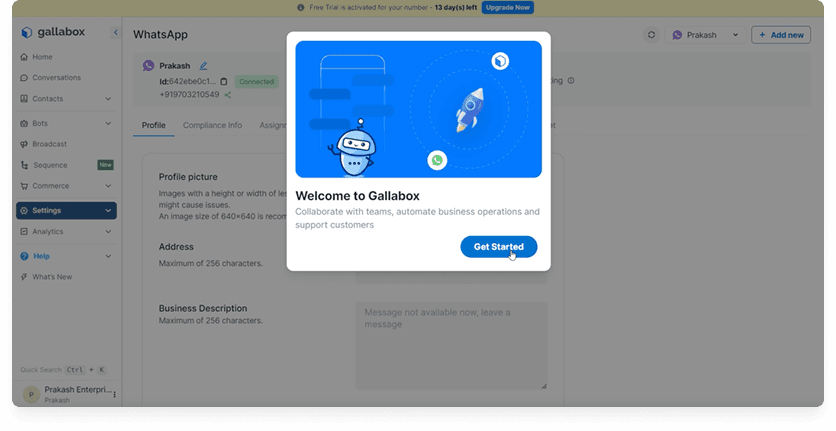Expand the Commerce menu chevron
Viewport: 836px width, 431px height.
(108, 186)
